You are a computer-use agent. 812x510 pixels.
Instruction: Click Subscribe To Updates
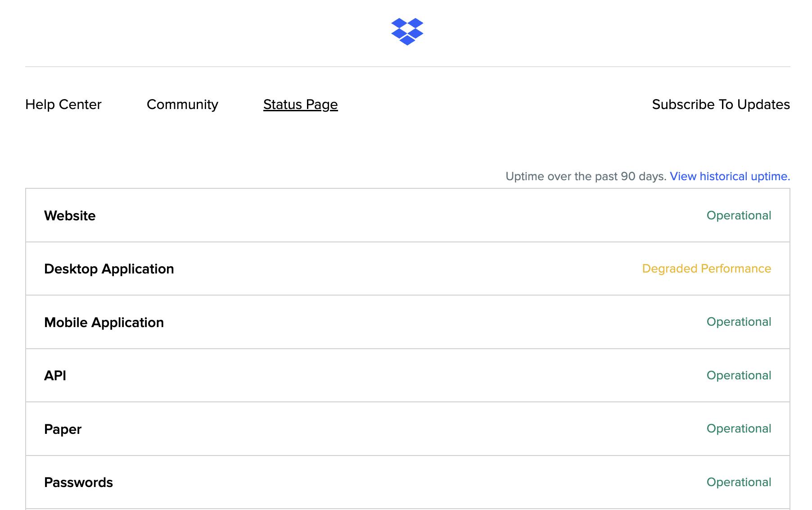coord(721,105)
